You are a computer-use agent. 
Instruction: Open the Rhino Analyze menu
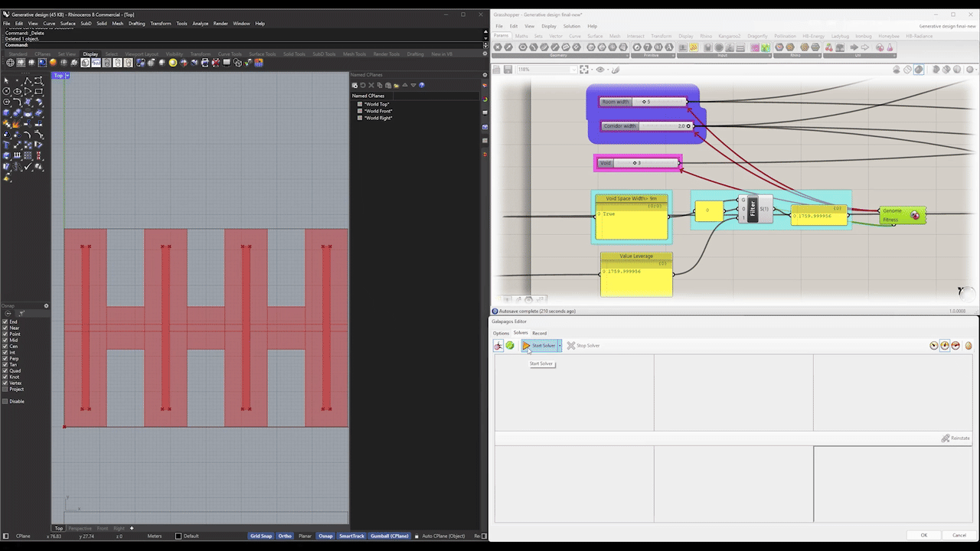click(201, 24)
